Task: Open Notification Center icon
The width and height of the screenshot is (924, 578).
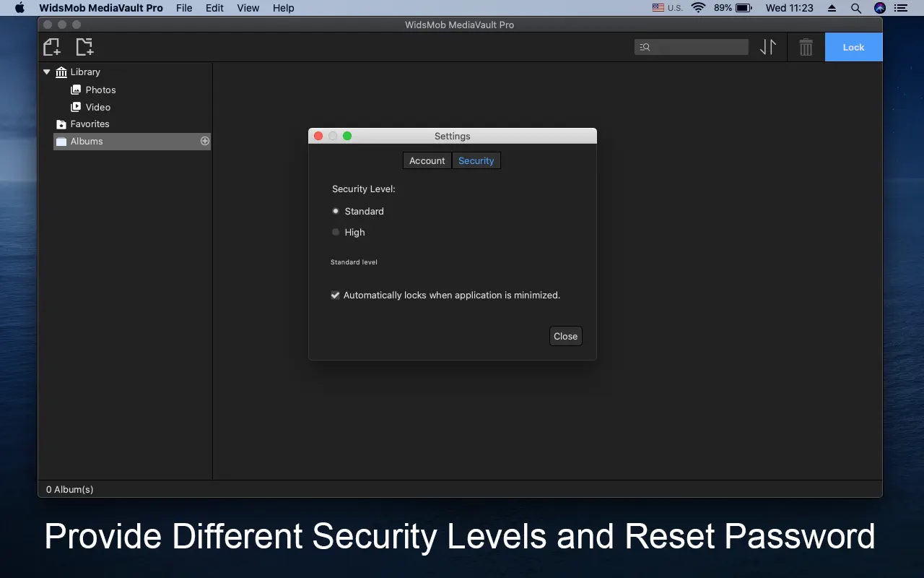Action: [x=900, y=8]
